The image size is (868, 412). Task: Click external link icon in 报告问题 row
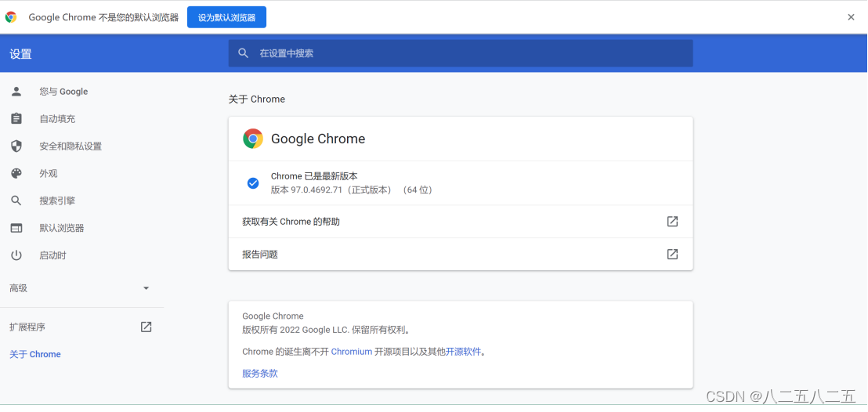[x=672, y=255]
